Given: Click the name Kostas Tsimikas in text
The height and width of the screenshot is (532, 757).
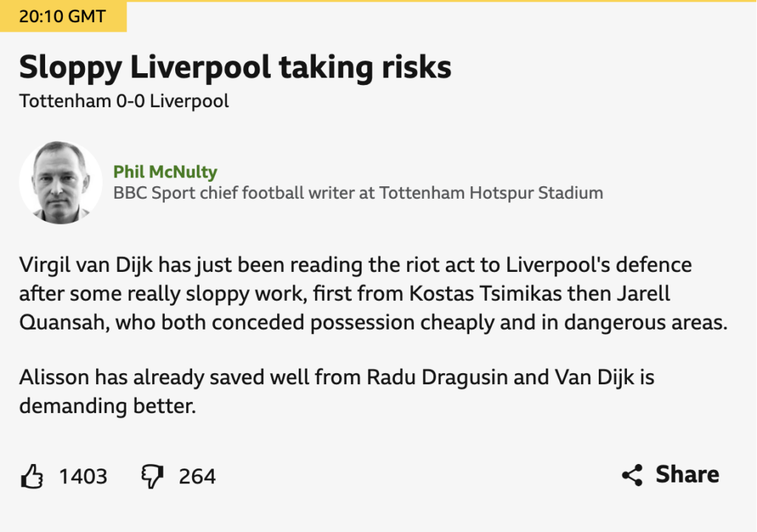Looking at the screenshot, I should click(486, 293).
